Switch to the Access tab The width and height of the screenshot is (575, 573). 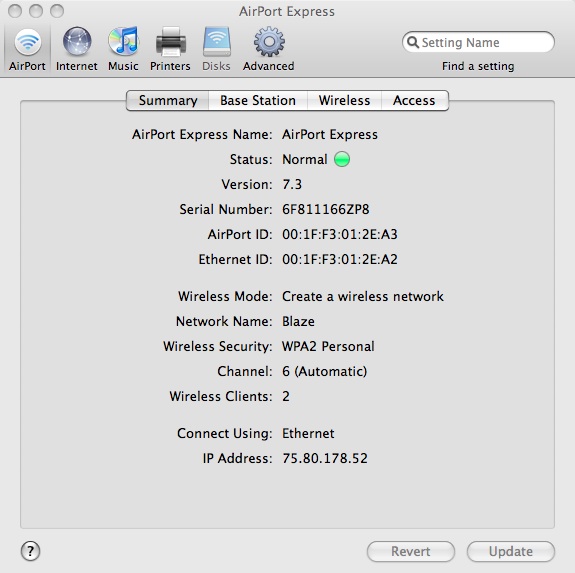click(414, 100)
